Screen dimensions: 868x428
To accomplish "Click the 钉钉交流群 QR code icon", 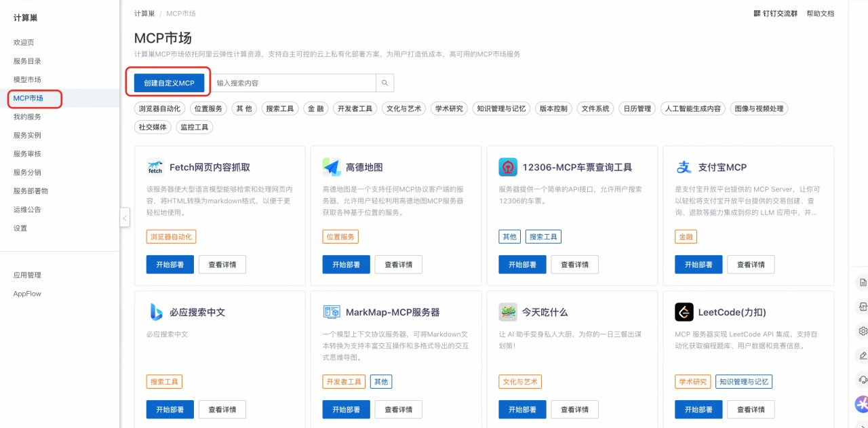I will coord(757,14).
